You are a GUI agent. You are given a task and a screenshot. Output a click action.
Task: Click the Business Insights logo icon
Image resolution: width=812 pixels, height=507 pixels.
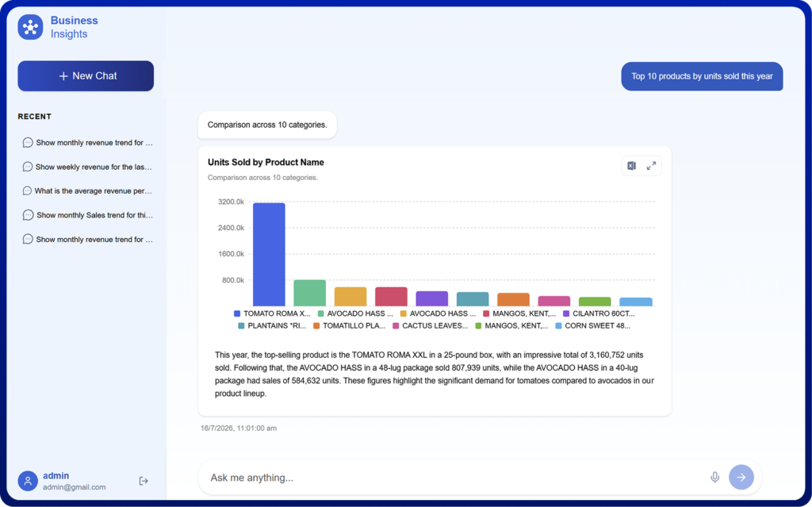tap(31, 27)
